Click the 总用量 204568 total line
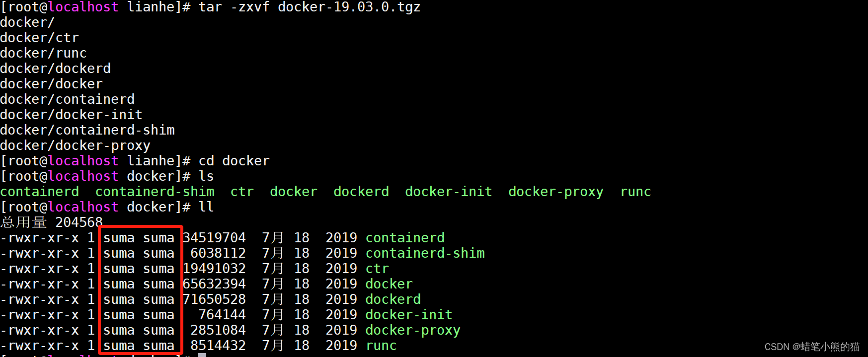 [51, 222]
